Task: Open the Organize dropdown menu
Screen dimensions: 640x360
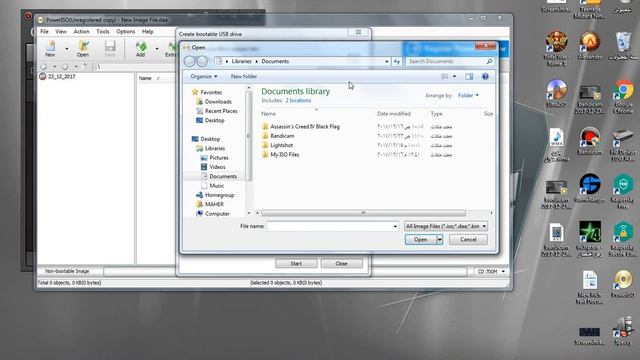Action: pyautogui.click(x=204, y=76)
